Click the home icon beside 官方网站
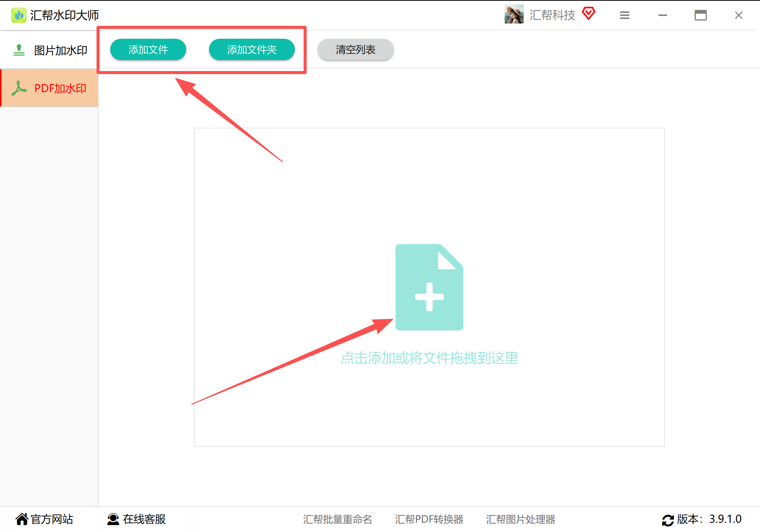 coord(22,519)
